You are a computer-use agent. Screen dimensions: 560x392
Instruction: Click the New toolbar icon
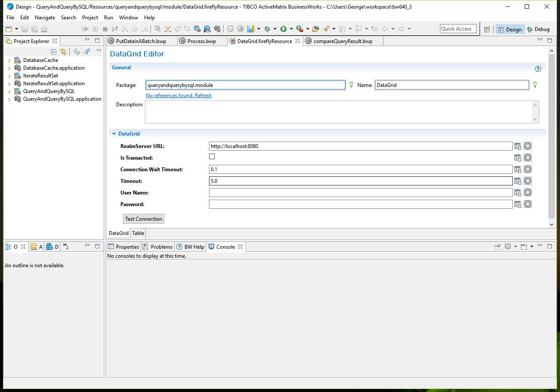[x=9, y=29]
